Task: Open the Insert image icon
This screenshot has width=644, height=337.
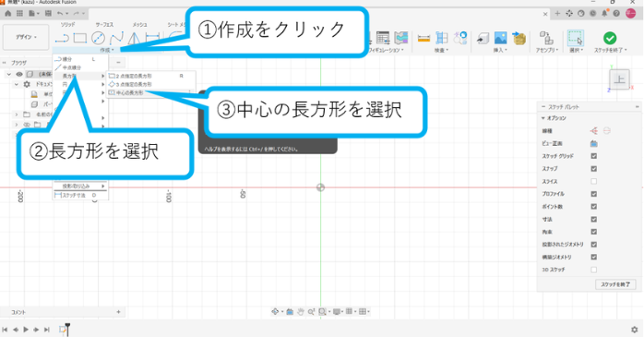Action: [500, 38]
